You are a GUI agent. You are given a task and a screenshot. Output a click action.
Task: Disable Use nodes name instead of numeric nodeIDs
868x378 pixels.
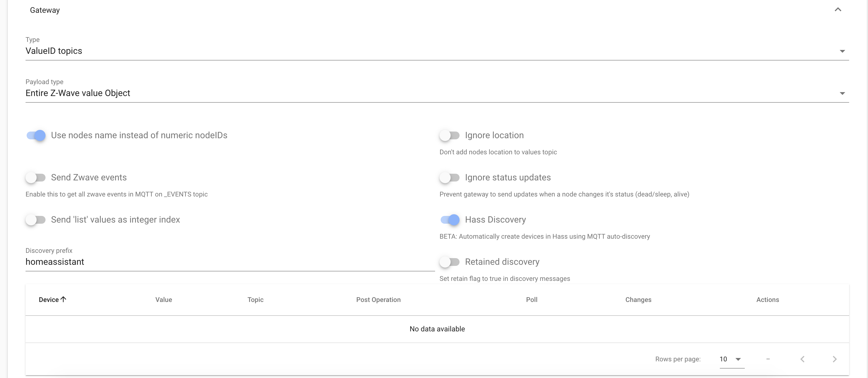36,135
